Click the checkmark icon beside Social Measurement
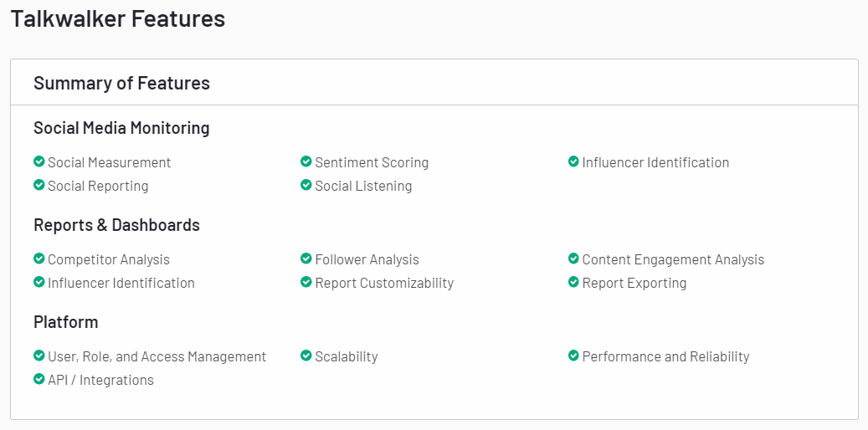This screenshot has height=430, width=868. pos(39,161)
